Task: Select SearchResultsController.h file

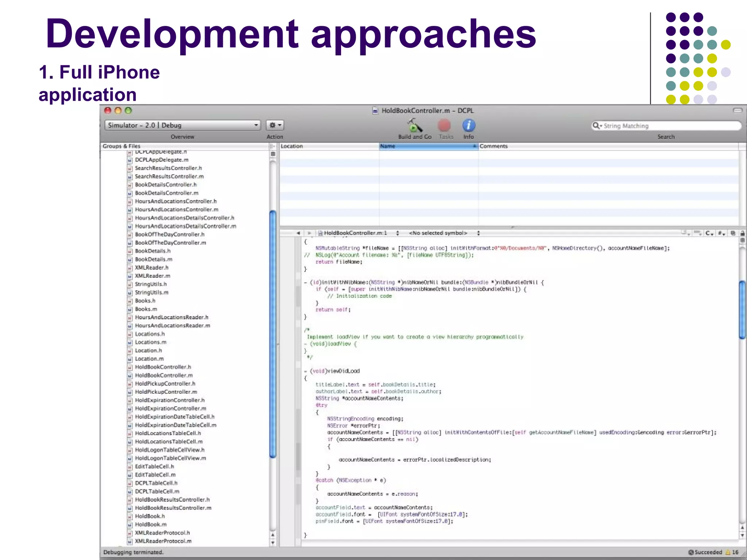Action: tap(168, 168)
